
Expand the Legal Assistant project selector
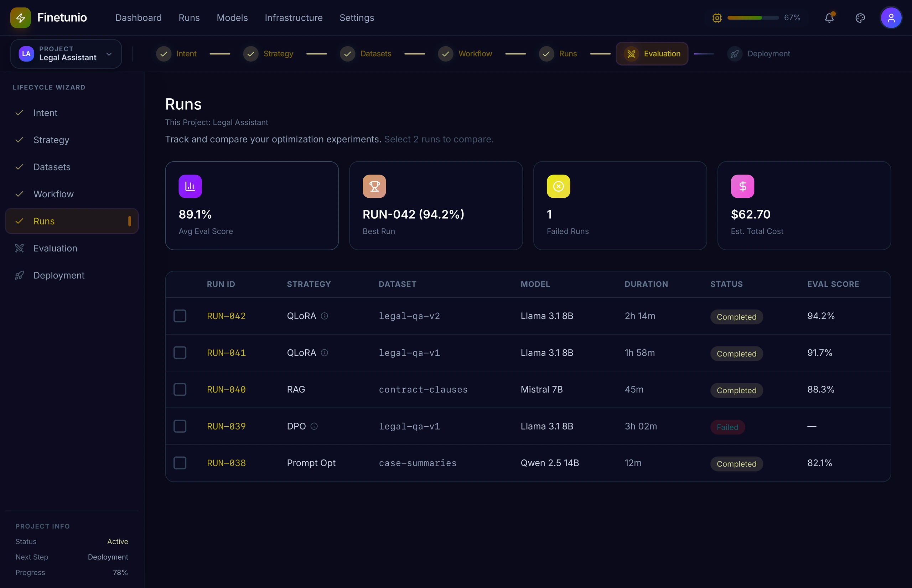click(x=66, y=54)
